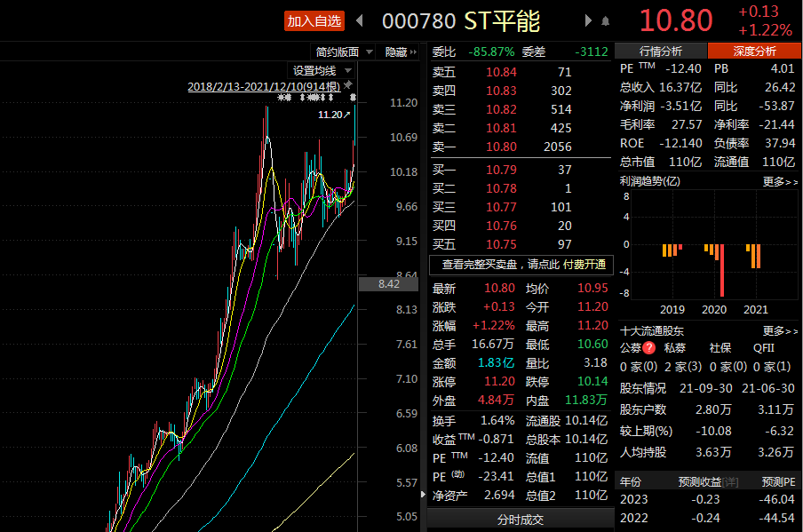Click the 8.42 crosshair price marker

point(389,284)
